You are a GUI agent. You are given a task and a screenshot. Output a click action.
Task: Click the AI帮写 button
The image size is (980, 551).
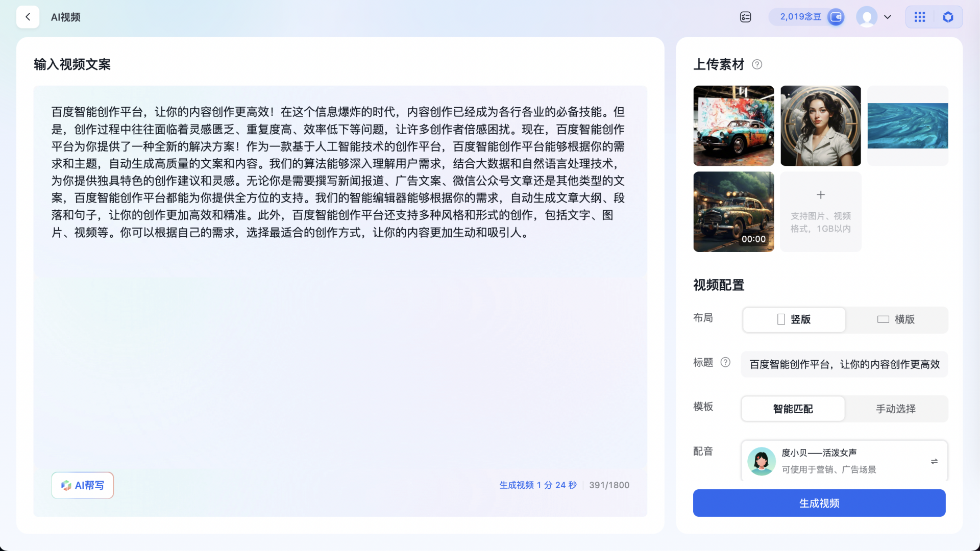[82, 485]
